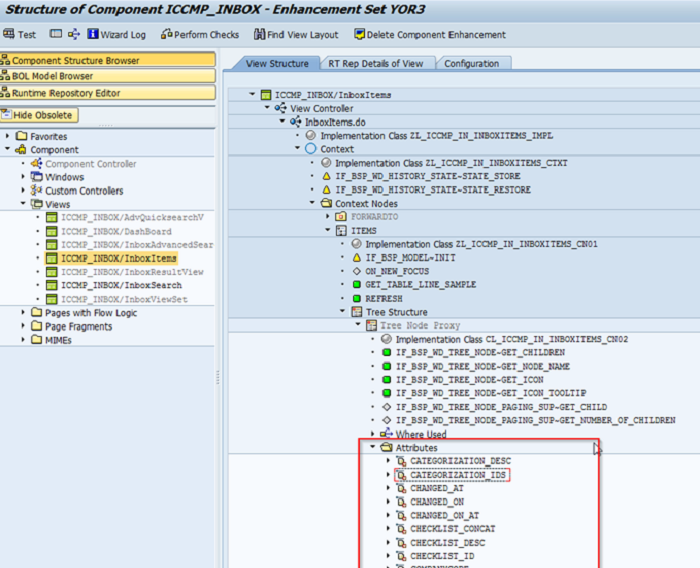Switch to RT Rep Details of View tab
This screenshot has height=568, width=700.
[376, 63]
